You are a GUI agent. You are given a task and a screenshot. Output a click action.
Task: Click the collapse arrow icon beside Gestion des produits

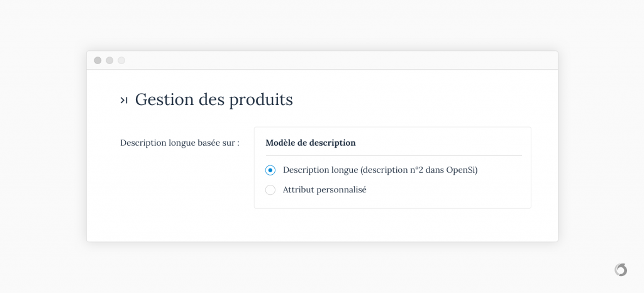click(124, 100)
